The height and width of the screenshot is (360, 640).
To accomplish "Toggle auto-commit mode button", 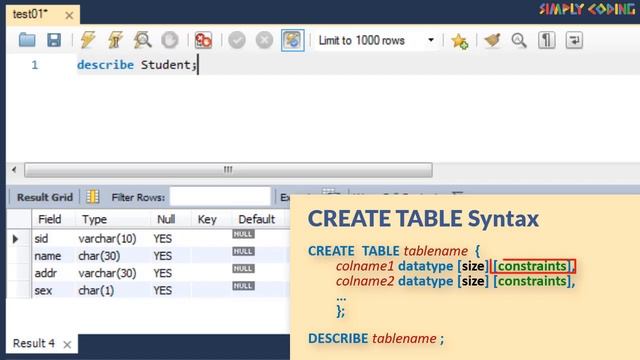I will pos(293,40).
